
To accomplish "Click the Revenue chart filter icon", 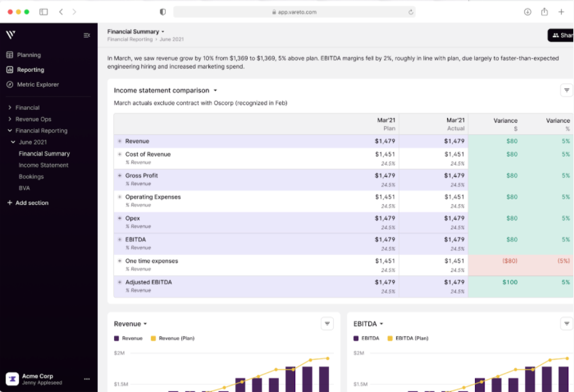I will [328, 324].
